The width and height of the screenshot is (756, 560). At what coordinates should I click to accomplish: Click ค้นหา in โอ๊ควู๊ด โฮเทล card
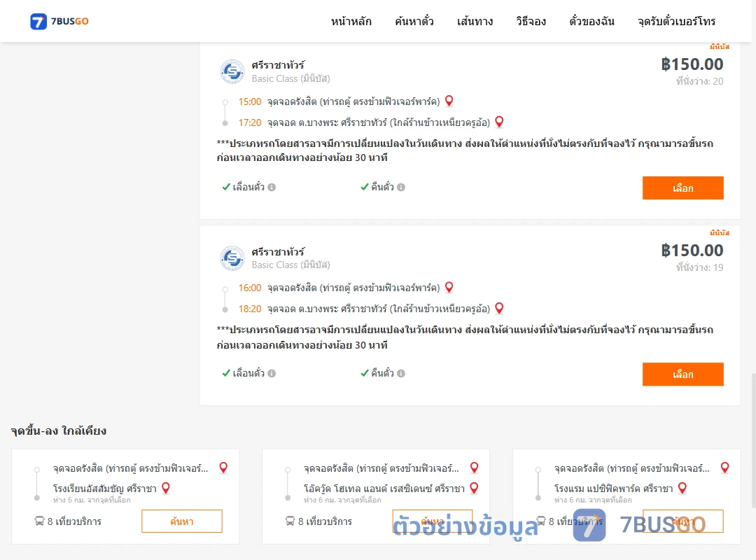[433, 521]
